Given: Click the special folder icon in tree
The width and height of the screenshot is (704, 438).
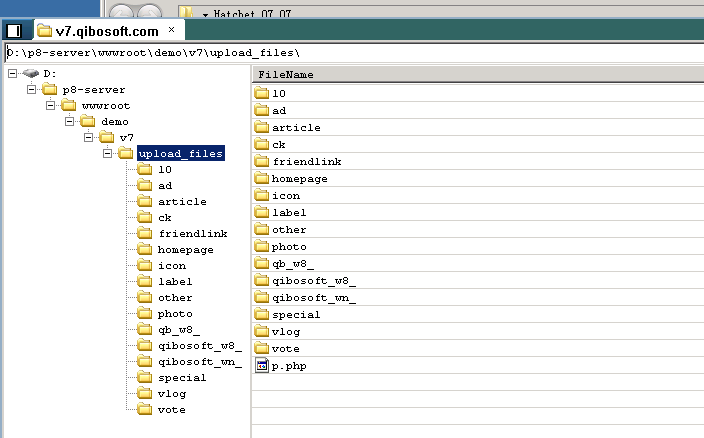Looking at the screenshot, I should [x=144, y=378].
